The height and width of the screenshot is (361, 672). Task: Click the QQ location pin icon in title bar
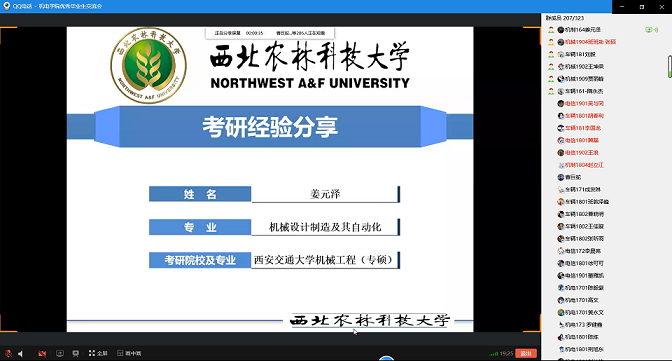click(x=6, y=6)
